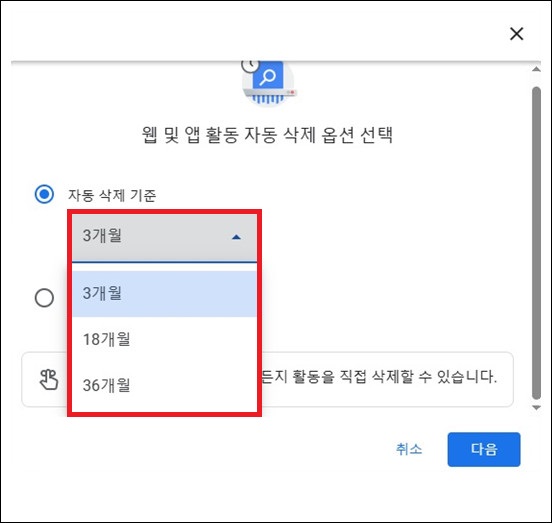Viewport: 552px width, 523px height.
Task: Click the 취소 cancel link
Action: (409, 449)
